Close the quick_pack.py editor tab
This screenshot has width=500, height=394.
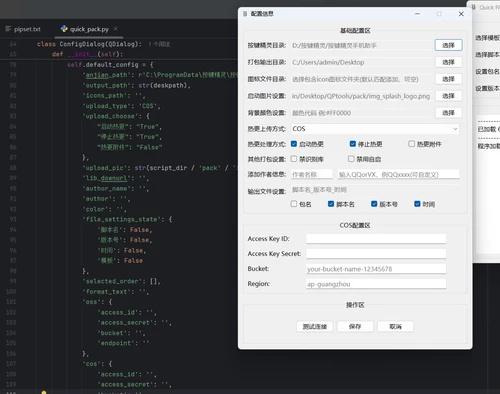tap(116, 29)
